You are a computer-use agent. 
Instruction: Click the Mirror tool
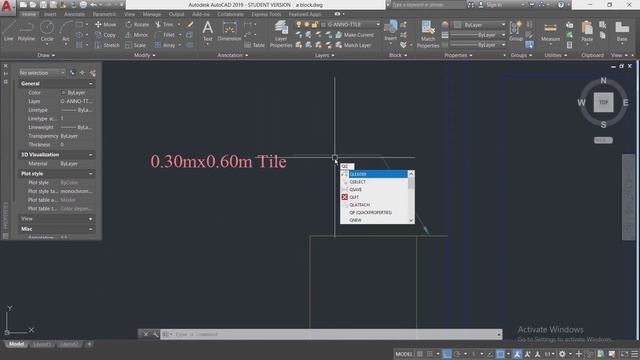[x=137, y=35]
